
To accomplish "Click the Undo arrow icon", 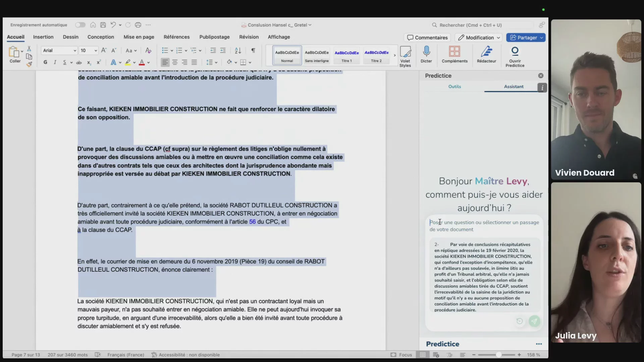I will pos(113,25).
